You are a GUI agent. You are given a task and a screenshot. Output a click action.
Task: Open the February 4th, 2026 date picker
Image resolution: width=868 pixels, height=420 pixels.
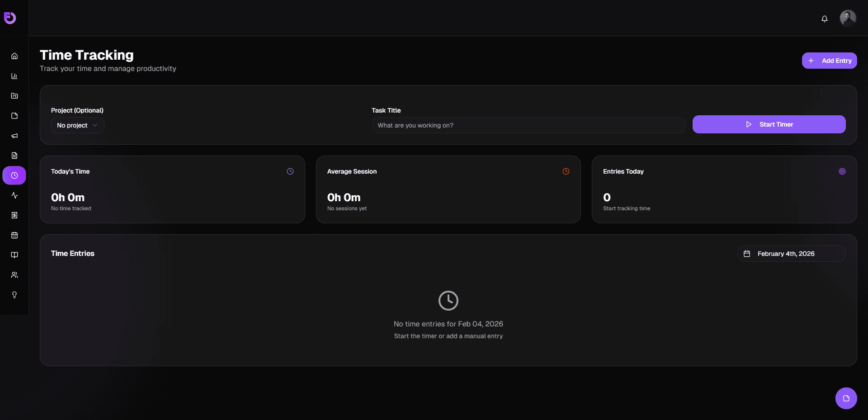[791, 254]
